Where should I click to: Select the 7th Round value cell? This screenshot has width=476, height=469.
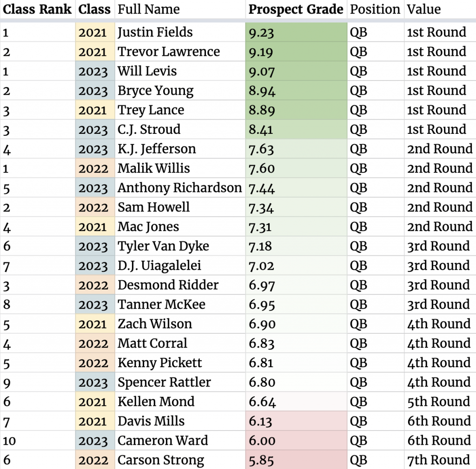coord(439,460)
